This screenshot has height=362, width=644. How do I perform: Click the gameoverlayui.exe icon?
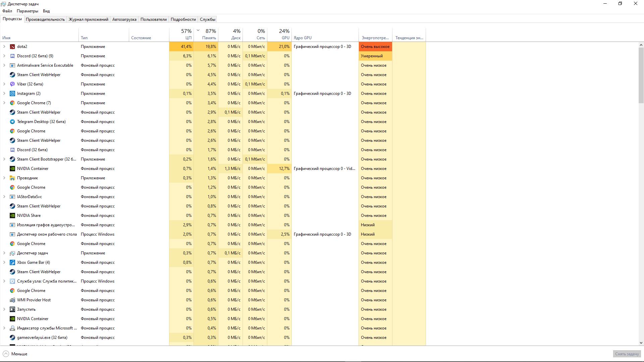tap(12, 338)
